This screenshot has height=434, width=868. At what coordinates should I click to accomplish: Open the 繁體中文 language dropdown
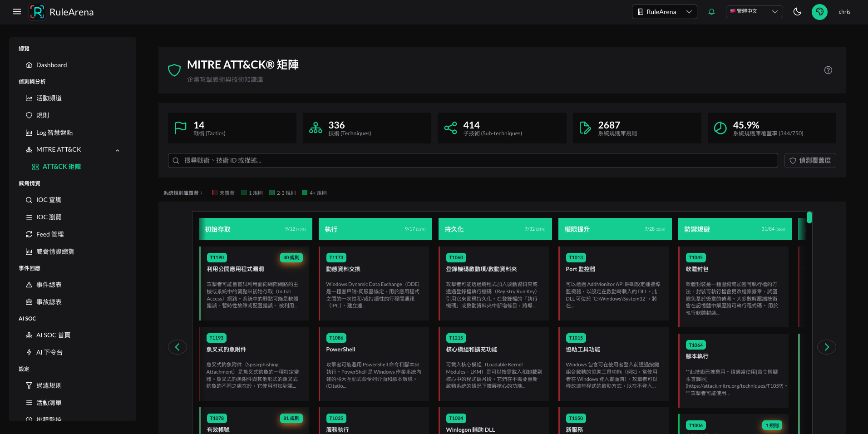pyautogui.click(x=754, y=12)
